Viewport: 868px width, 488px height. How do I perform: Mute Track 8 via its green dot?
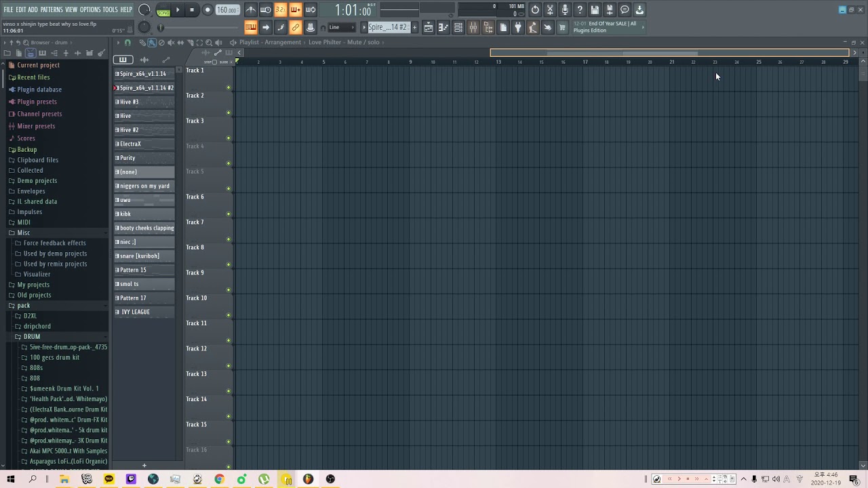point(229,264)
